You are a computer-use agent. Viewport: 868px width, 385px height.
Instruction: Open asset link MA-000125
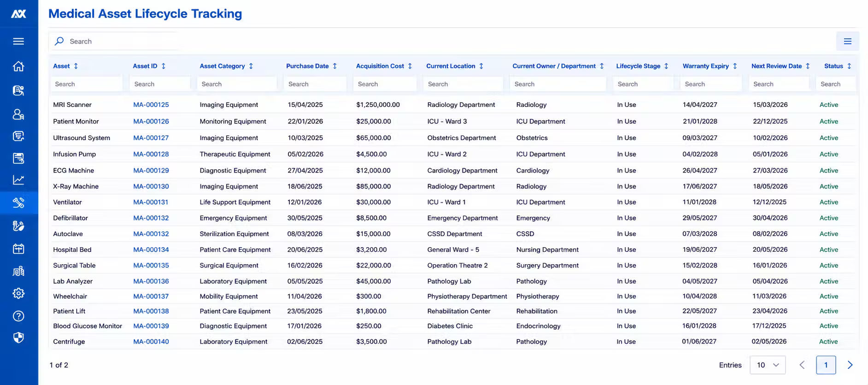click(151, 105)
